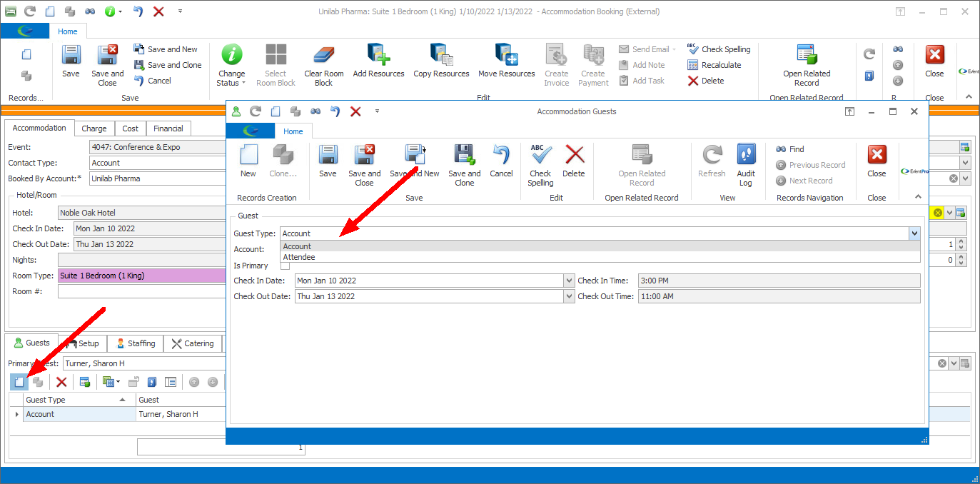Click Check Spelling in the main ribbon
Screen dimensions: 980x484
(x=719, y=49)
